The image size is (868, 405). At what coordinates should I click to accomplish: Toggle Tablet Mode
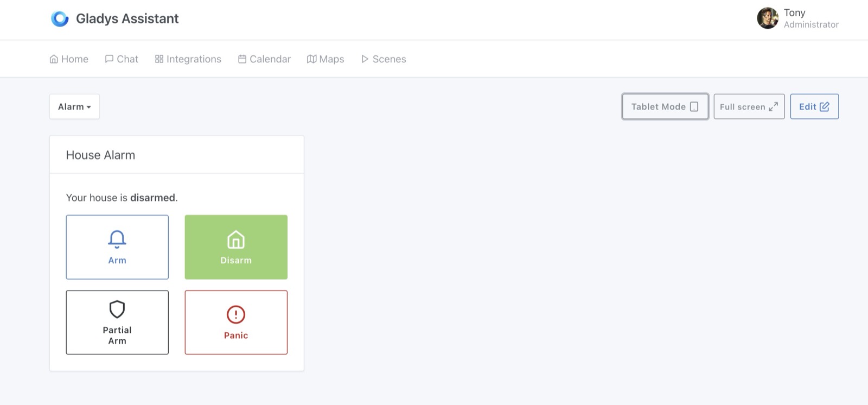tap(659, 107)
